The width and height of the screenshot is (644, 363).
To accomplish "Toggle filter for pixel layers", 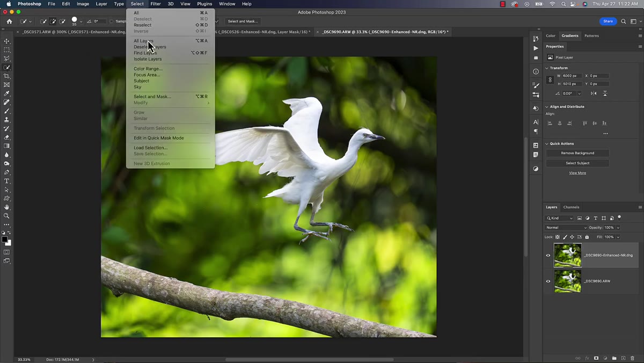I will (580, 218).
